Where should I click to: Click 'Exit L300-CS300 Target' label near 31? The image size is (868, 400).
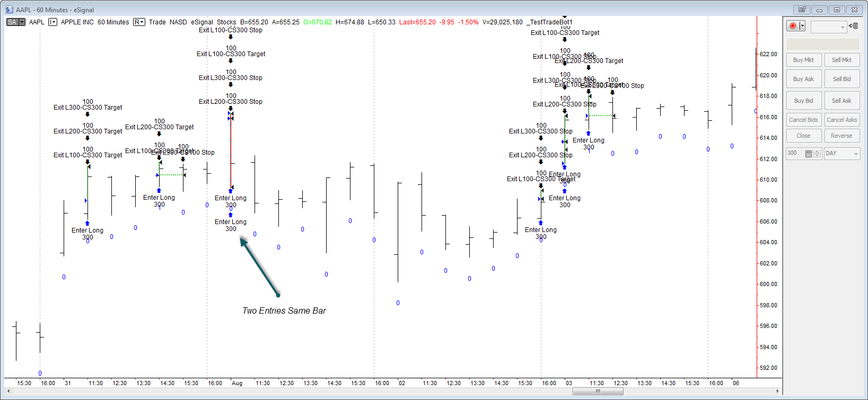click(87, 108)
